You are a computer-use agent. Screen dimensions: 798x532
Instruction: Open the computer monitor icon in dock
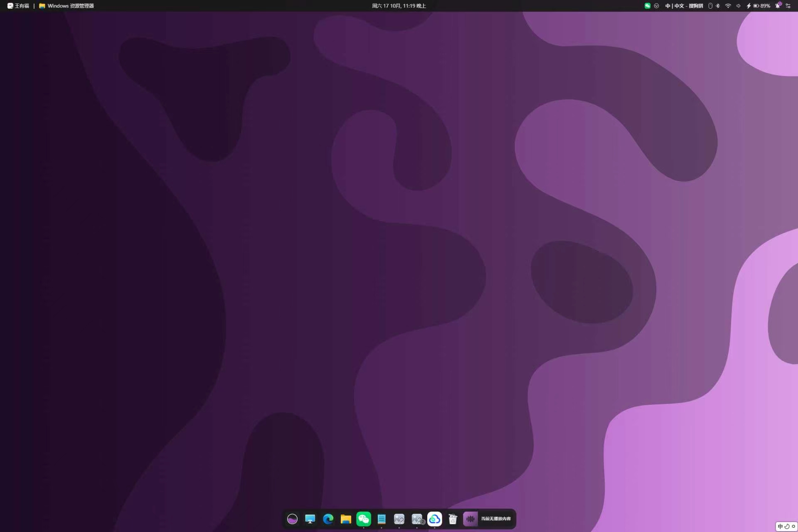pyautogui.click(x=310, y=519)
